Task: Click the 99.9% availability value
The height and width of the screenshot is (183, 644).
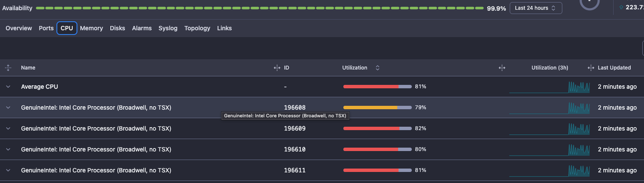Action: coord(496,8)
